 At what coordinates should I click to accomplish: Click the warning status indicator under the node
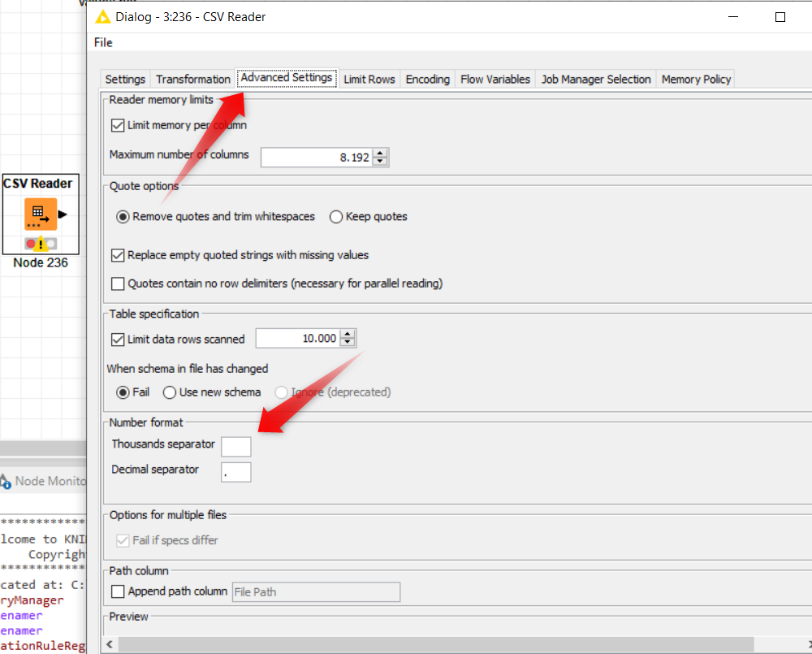pyautogui.click(x=41, y=244)
